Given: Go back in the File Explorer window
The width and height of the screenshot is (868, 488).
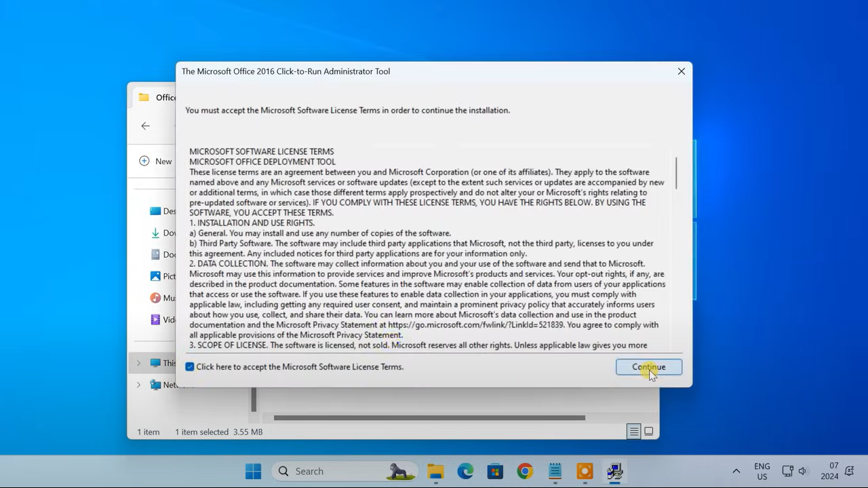Looking at the screenshot, I should click(x=146, y=126).
